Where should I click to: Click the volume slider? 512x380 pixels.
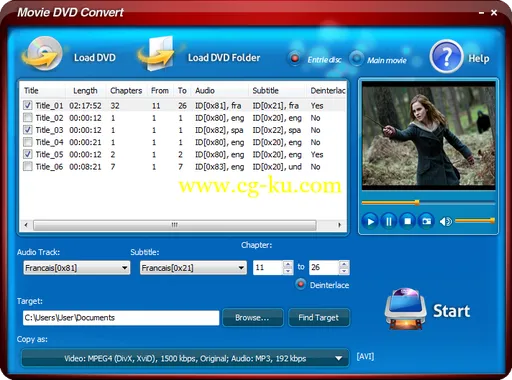[x=475, y=221]
